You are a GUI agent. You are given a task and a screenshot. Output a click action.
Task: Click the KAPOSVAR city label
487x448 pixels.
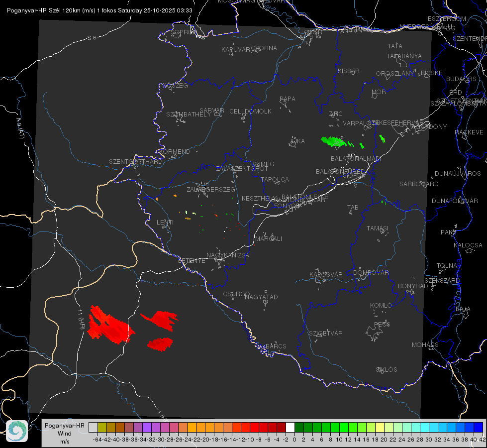326,274
